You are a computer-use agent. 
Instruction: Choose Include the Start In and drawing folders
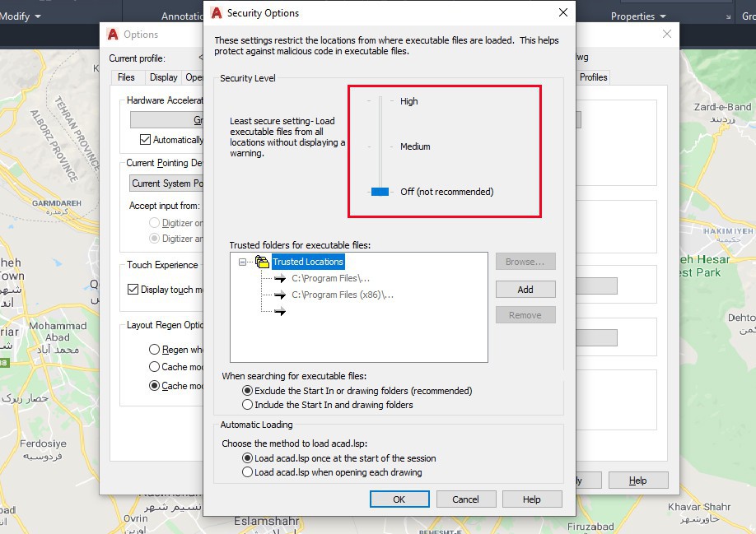pyautogui.click(x=247, y=405)
